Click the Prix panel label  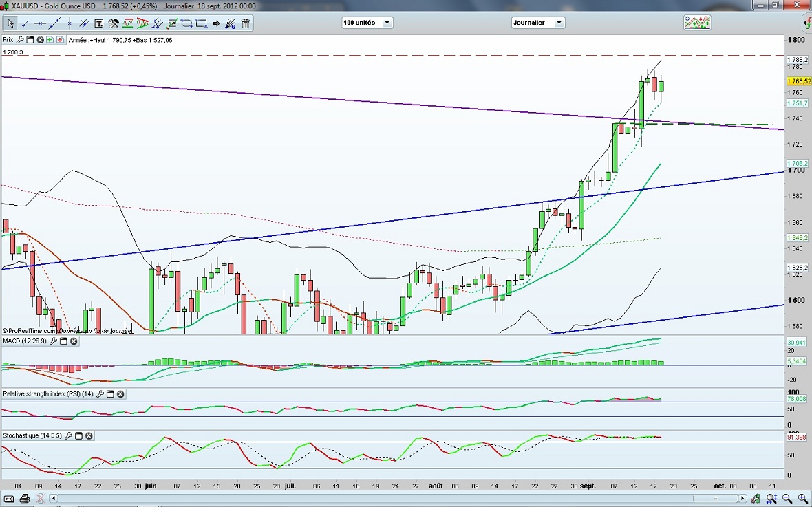click(8, 40)
